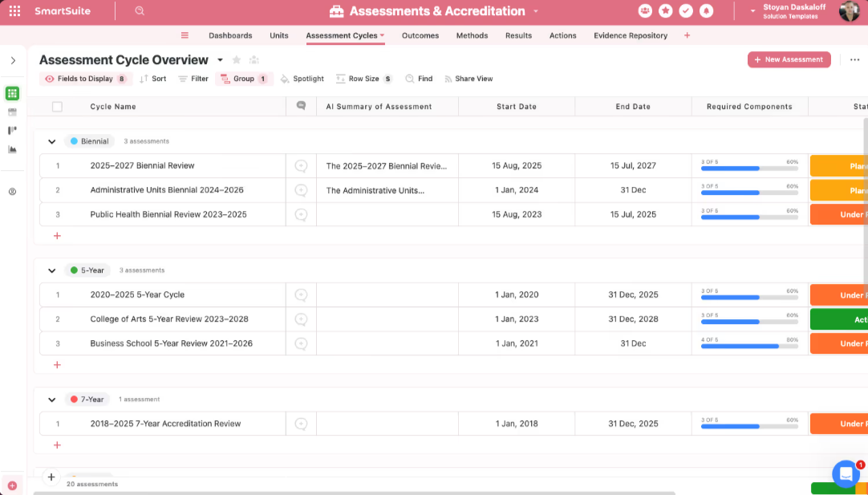Click Find to search records
The width and height of the screenshot is (868, 495).
tap(419, 79)
